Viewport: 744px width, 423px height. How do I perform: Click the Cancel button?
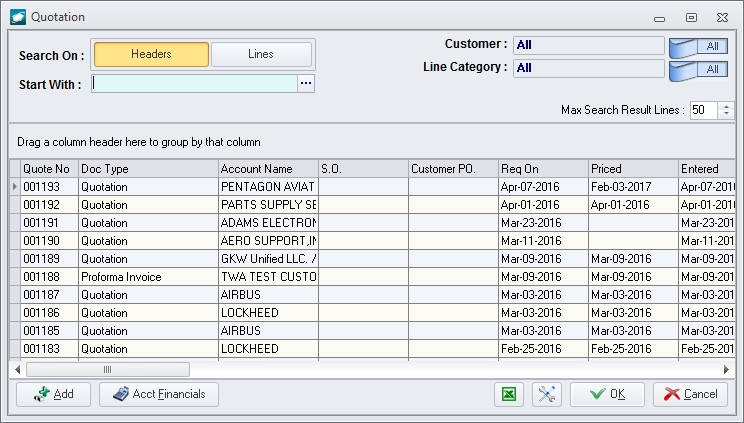pyautogui.click(x=690, y=394)
